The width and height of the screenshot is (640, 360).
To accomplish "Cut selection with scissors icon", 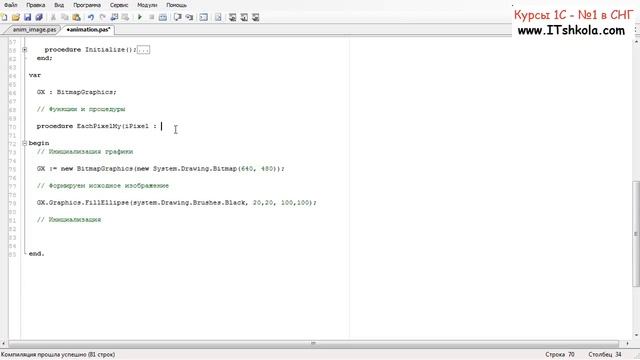I will (x=53, y=17).
